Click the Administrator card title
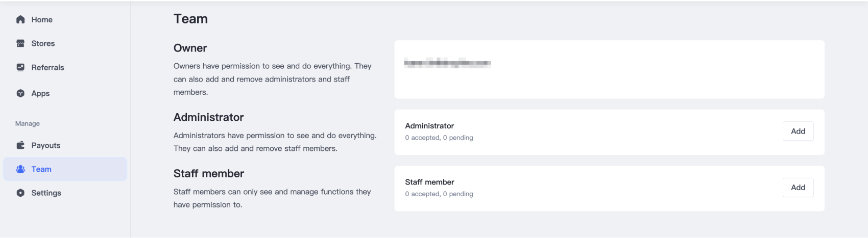This screenshot has width=868, height=238. pos(429,126)
